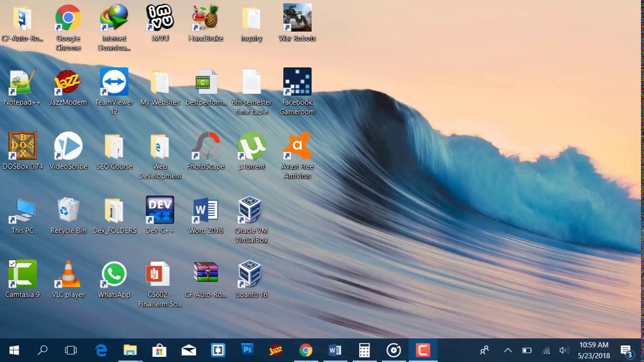Image resolution: width=644 pixels, height=362 pixels.
Task: Select the IMVU desktop shortcut
Action: pos(160,24)
